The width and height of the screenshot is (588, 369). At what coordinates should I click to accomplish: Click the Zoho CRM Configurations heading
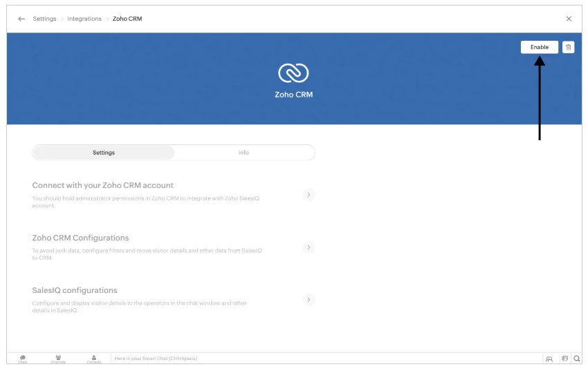point(80,238)
